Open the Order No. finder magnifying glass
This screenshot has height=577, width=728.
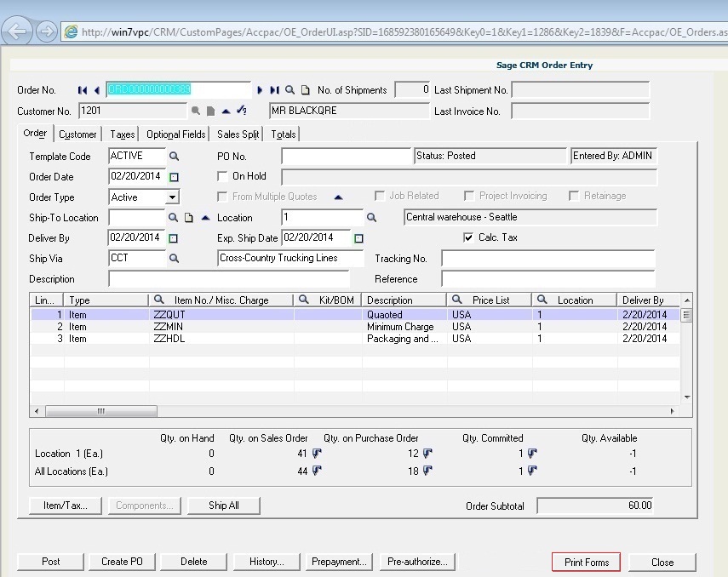pos(290,90)
